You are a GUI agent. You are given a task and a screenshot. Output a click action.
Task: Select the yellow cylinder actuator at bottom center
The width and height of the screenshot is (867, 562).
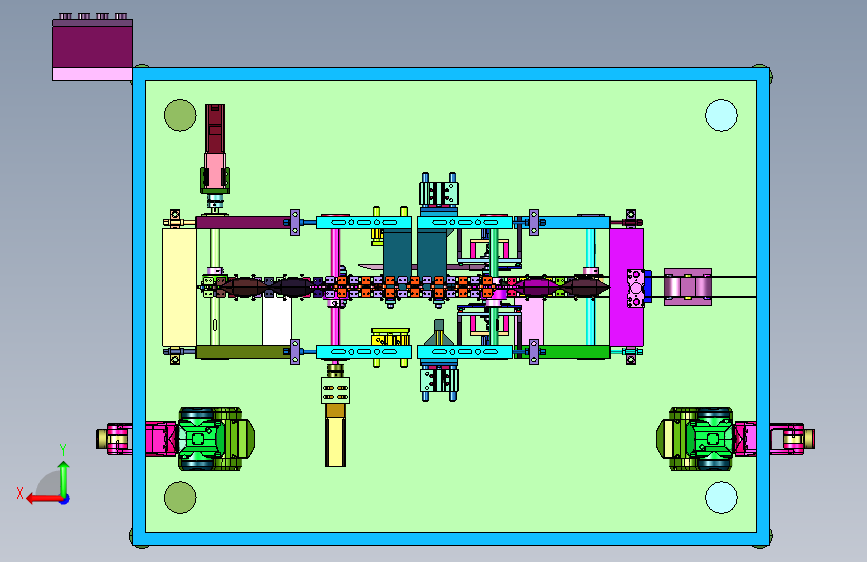(x=335, y=442)
